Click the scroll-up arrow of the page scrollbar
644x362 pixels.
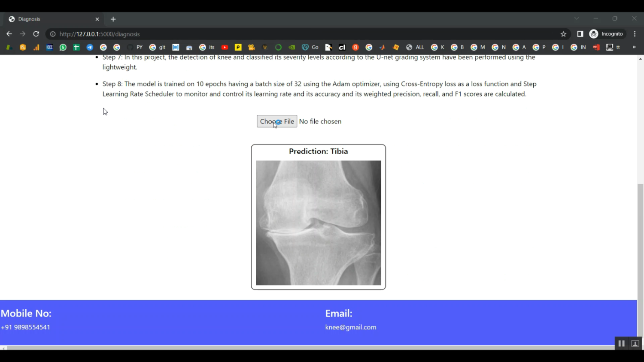coord(640,59)
